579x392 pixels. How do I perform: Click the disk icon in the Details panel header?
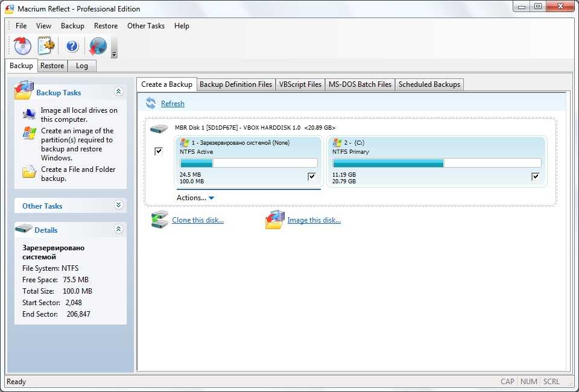click(24, 229)
